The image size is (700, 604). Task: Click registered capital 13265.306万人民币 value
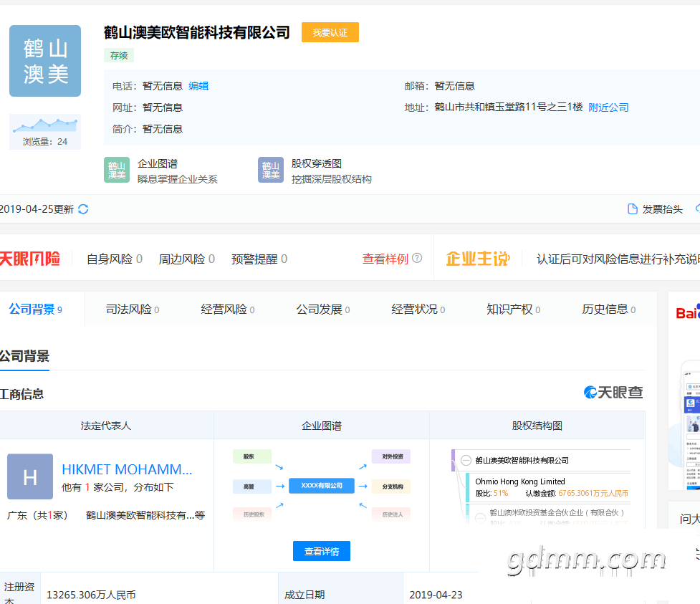(x=91, y=595)
